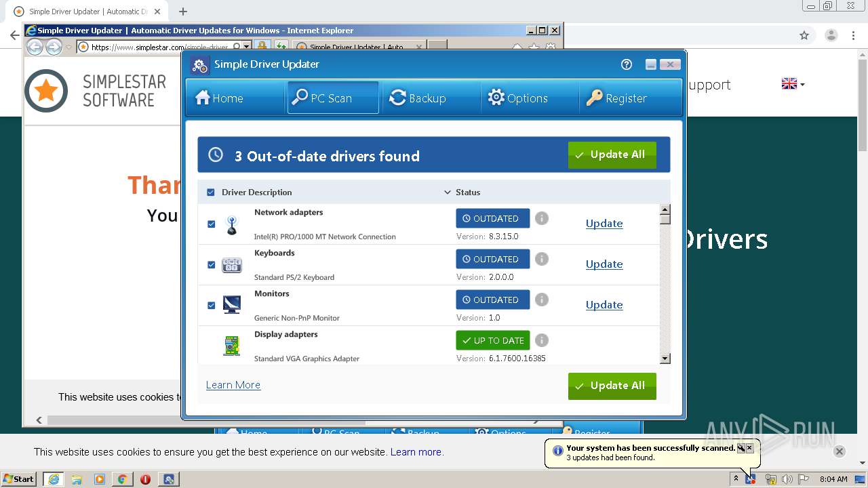The image size is (868, 488).
Task: Uncheck the Keyboards driver checkbox
Action: tap(211, 264)
